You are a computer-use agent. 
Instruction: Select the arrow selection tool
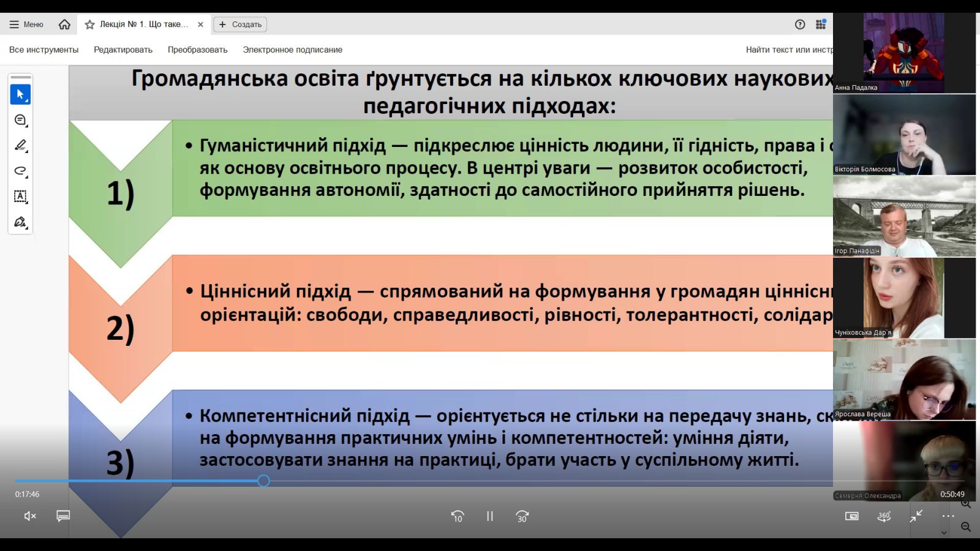(x=20, y=94)
